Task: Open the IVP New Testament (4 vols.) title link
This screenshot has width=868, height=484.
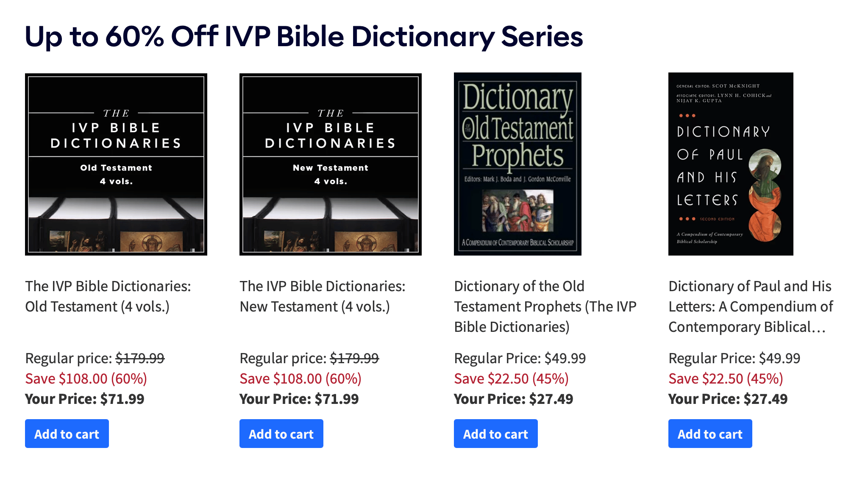Action: (323, 296)
